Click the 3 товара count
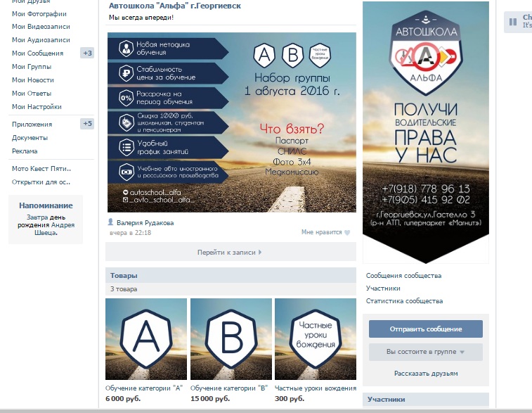 tap(124, 289)
